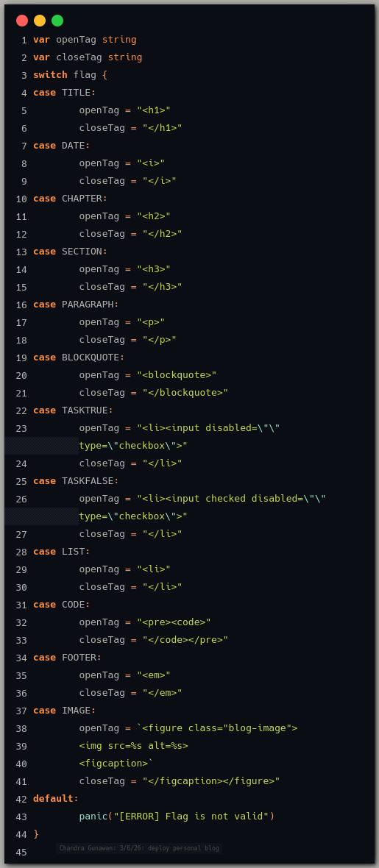Click the 'case TASKTRUE:' line
Screen dimensions: 379x868
[73, 410]
